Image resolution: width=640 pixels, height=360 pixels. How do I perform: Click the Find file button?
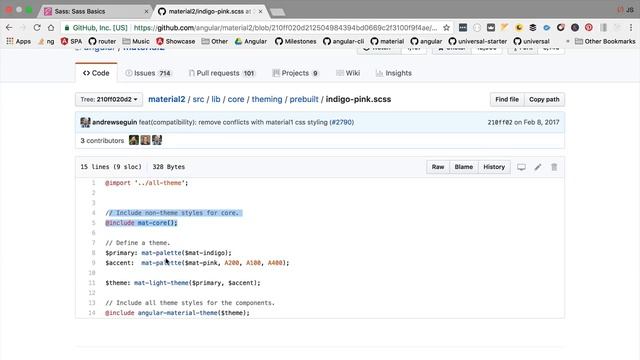[x=507, y=100]
